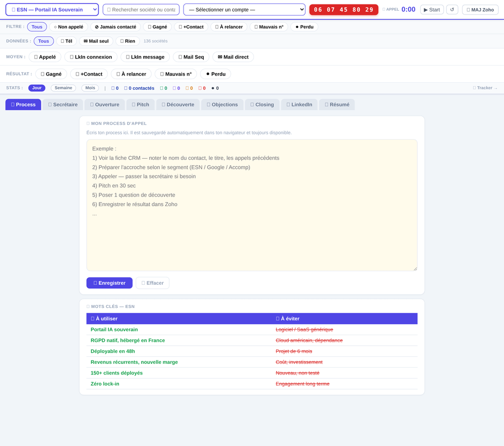
Task: Switch to the LinkedIn tab
Action: [x=299, y=104]
